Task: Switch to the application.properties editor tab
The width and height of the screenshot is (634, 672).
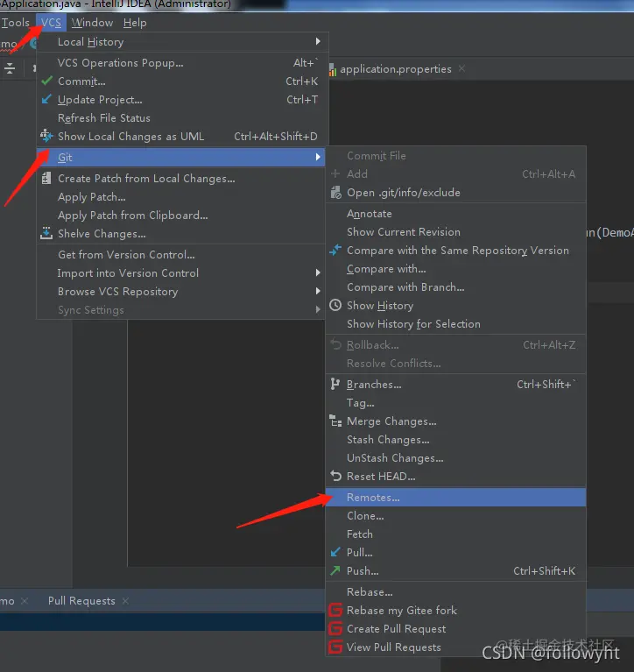Action: (x=396, y=69)
